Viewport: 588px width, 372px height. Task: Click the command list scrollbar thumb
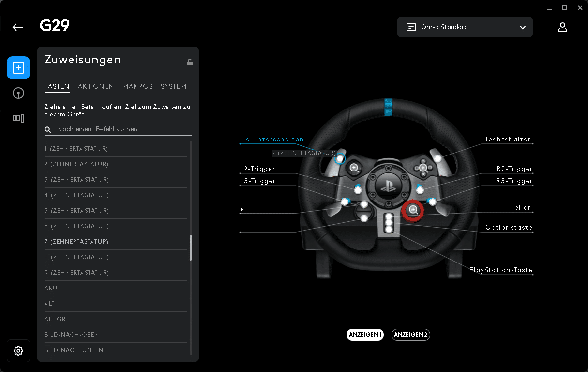click(x=190, y=248)
